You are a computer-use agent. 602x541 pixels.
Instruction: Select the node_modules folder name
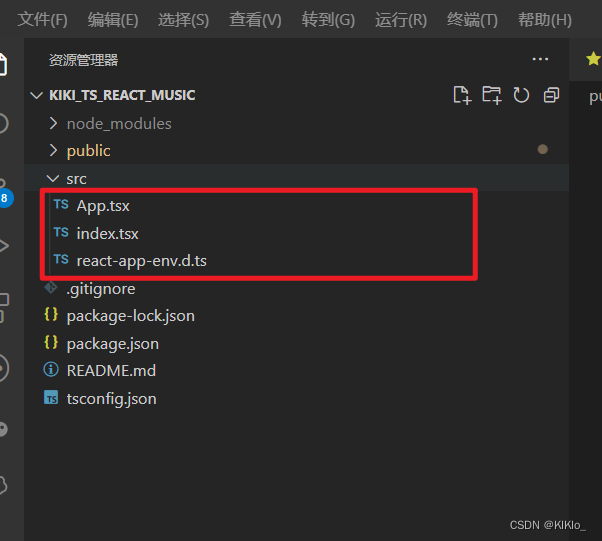pos(119,124)
